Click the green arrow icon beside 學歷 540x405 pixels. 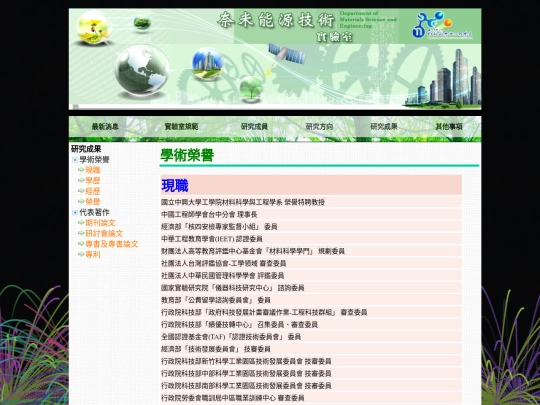(x=81, y=180)
